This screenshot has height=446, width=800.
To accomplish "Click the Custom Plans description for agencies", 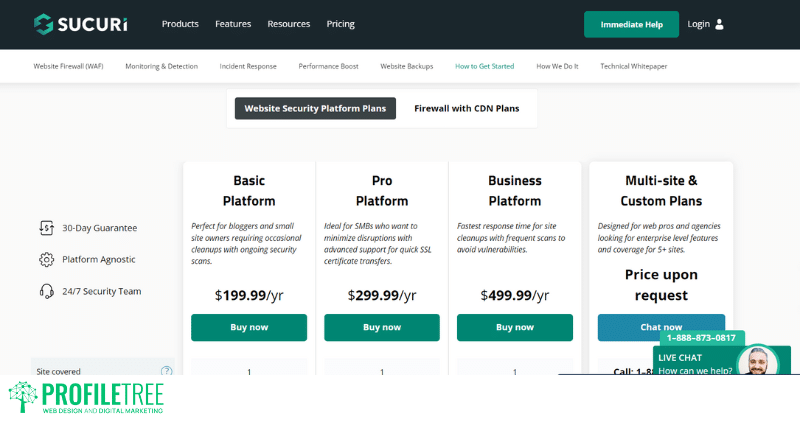I will coord(659,238).
